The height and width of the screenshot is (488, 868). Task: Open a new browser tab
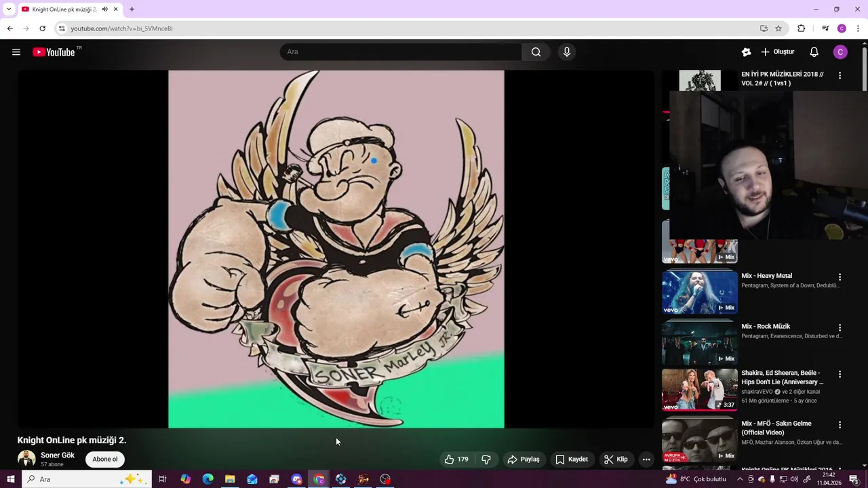[132, 9]
